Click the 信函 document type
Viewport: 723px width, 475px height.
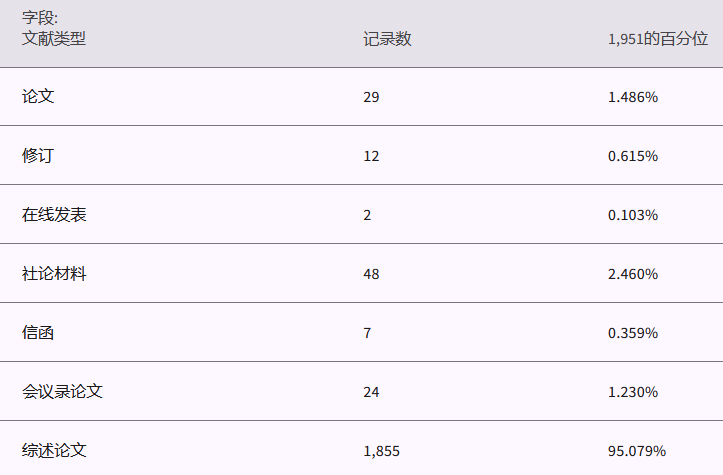pos(38,333)
